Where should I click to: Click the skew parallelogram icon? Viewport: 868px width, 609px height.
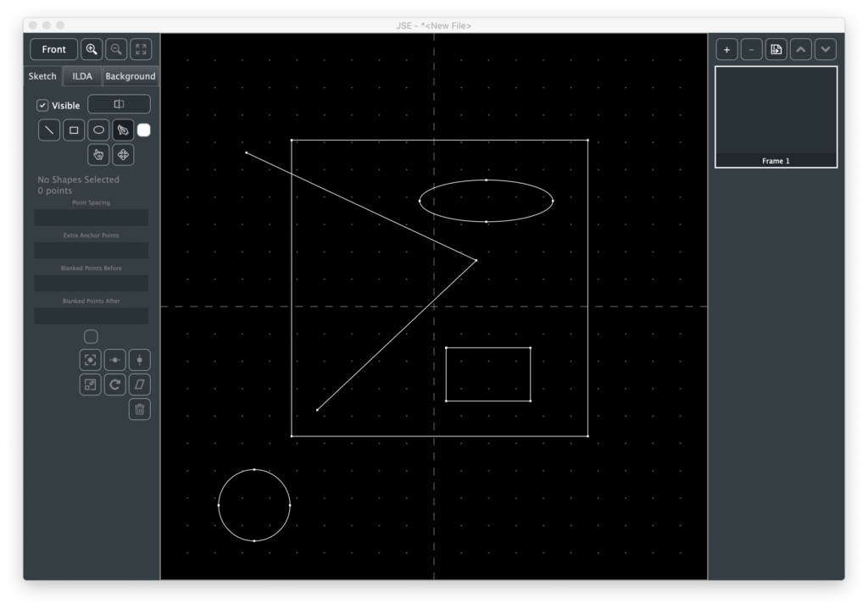click(140, 385)
